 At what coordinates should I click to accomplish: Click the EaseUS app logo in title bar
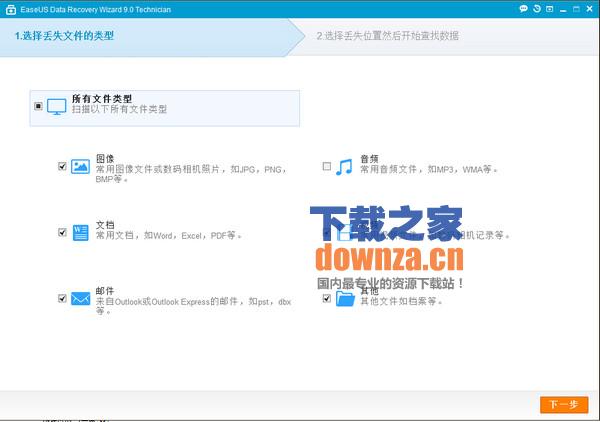click(11, 10)
